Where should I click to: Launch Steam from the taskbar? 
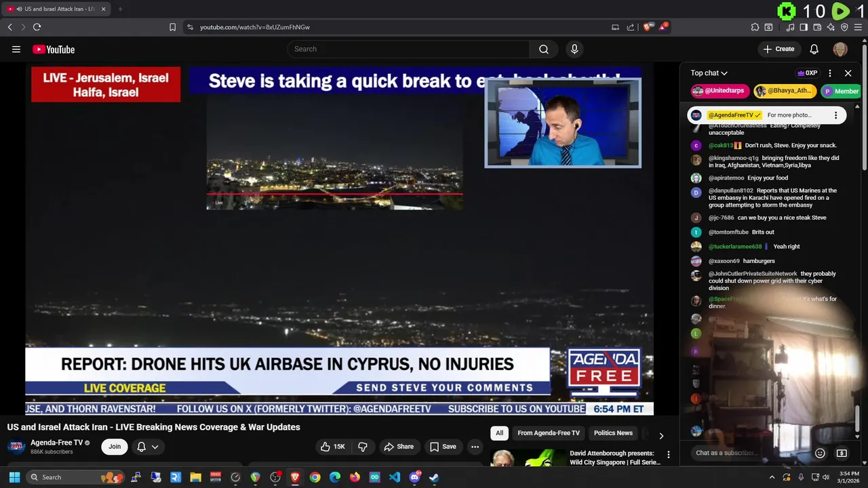[x=434, y=477]
